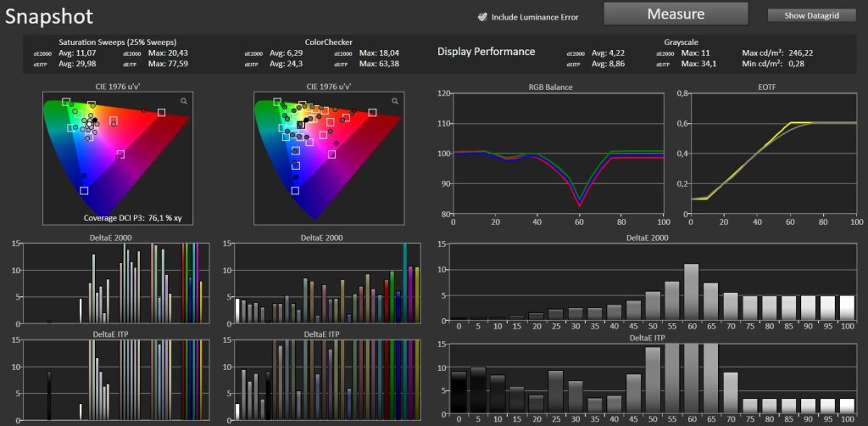Click the ColorChecker results header

pos(328,41)
